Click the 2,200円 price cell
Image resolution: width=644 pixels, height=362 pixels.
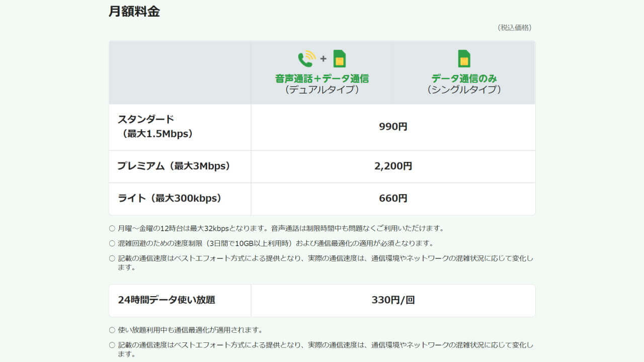[x=393, y=166]
